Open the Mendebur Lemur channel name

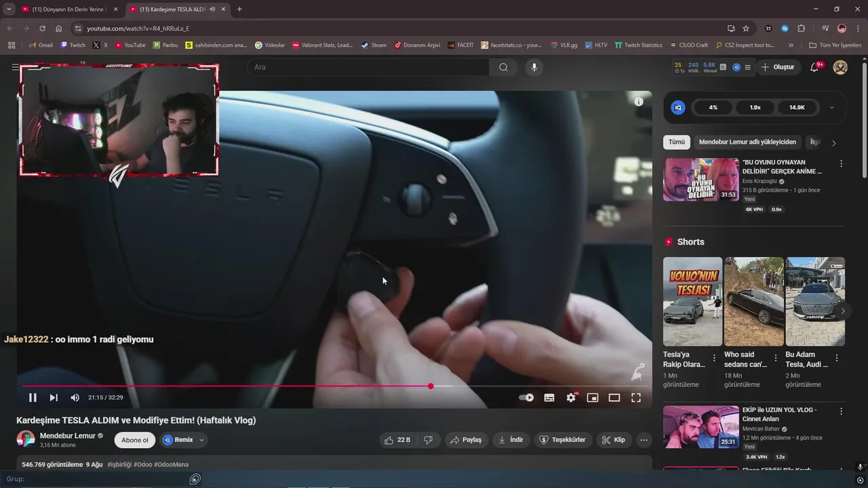point(68,436)
